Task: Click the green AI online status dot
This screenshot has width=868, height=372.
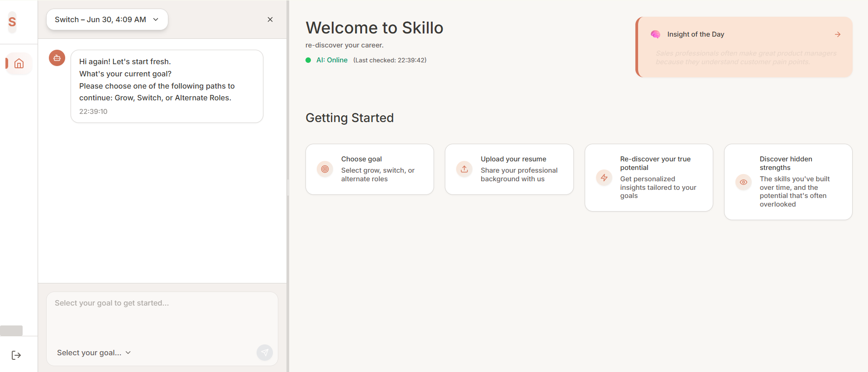Action: pyautogui.click(x=308, y=60)
